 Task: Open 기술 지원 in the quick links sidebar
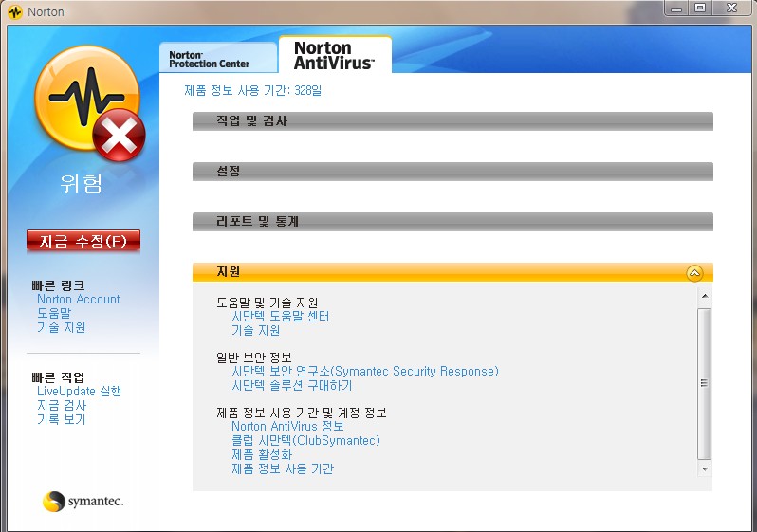coord(62,328)
